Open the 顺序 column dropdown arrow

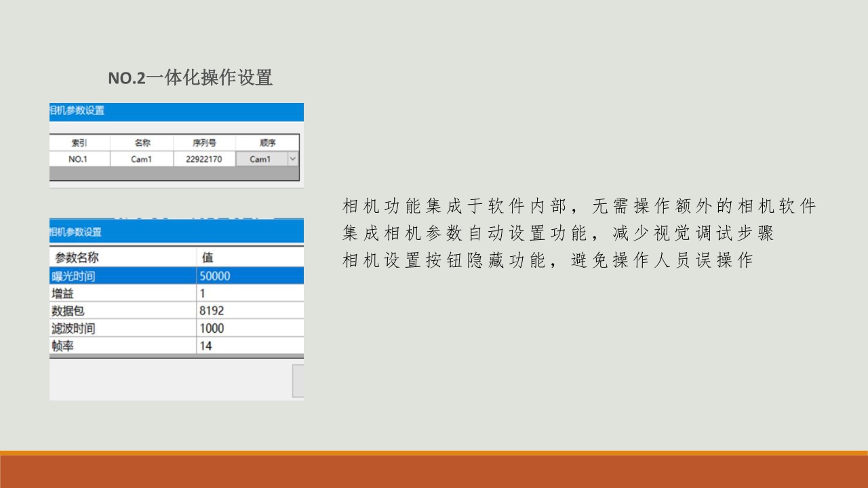coord(292,159)
